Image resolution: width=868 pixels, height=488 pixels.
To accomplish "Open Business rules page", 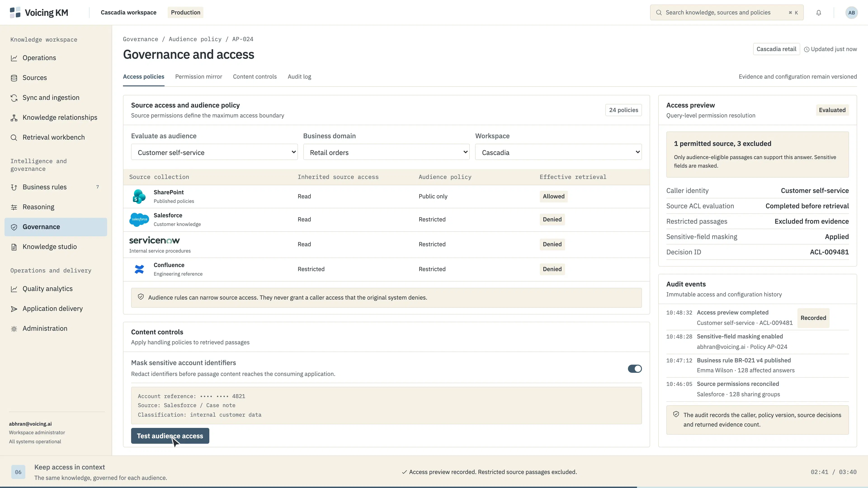I will (56, 187).
